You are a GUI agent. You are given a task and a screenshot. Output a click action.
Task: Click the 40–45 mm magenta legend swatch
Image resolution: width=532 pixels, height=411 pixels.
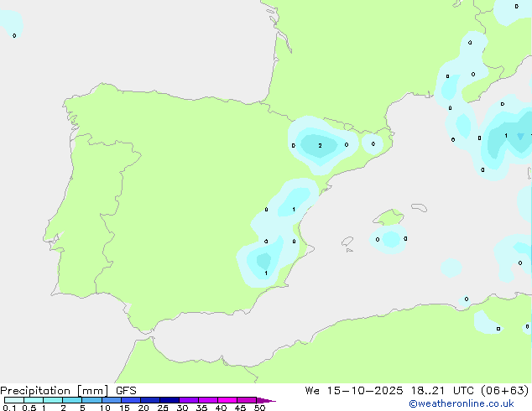227,400
